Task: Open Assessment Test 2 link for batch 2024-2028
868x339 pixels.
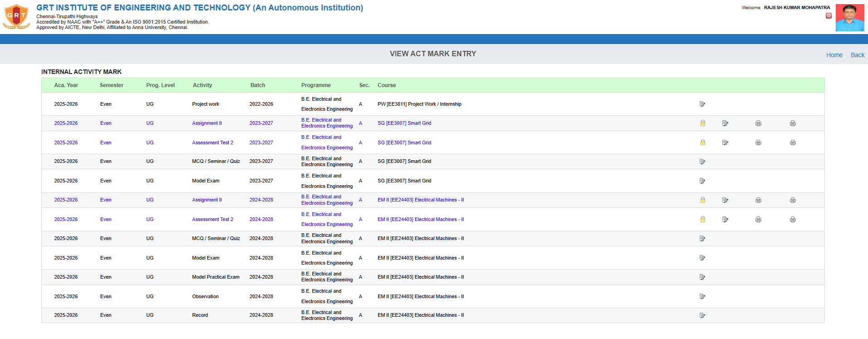Action: click(x=212, y=219)
